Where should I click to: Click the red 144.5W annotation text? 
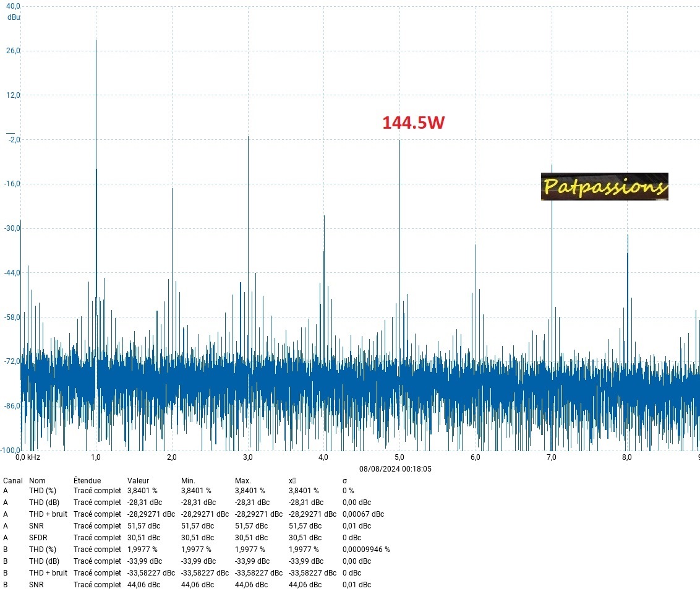(x=413, y=123)
